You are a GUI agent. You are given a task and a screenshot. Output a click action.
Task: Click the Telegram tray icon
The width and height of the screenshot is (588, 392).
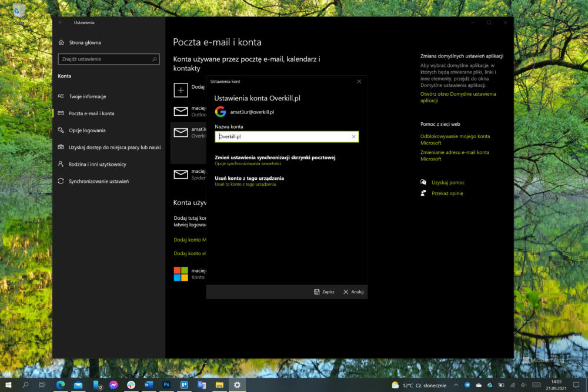tap(467, 385)
